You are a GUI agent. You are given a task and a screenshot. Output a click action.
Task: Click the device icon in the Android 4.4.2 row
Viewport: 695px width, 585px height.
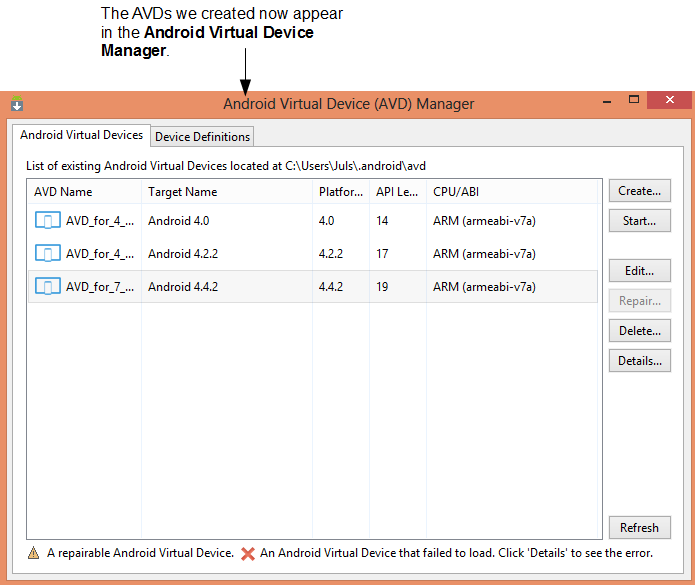point(47,286)
